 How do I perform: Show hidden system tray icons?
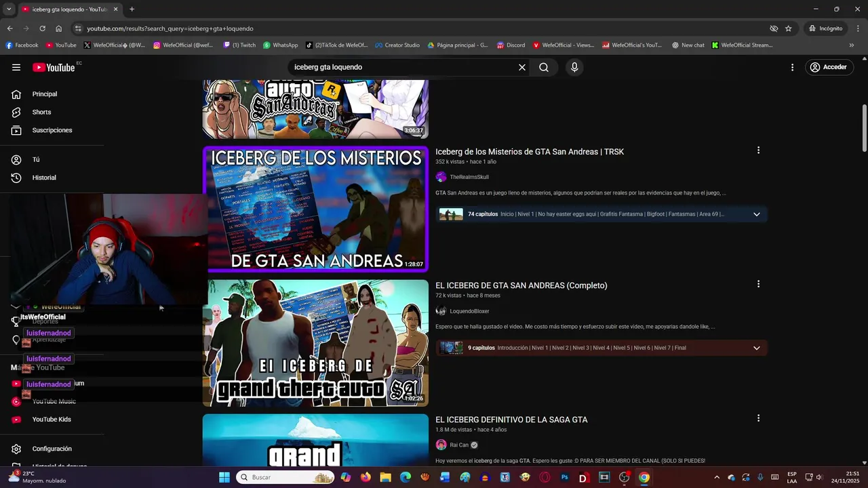point(717,477)
